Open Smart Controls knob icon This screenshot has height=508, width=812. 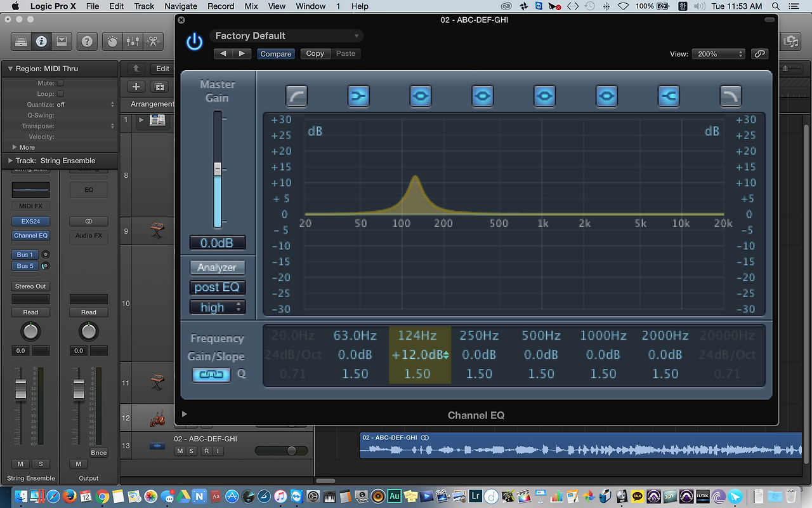pyautogui.click(x=112, y=41)
